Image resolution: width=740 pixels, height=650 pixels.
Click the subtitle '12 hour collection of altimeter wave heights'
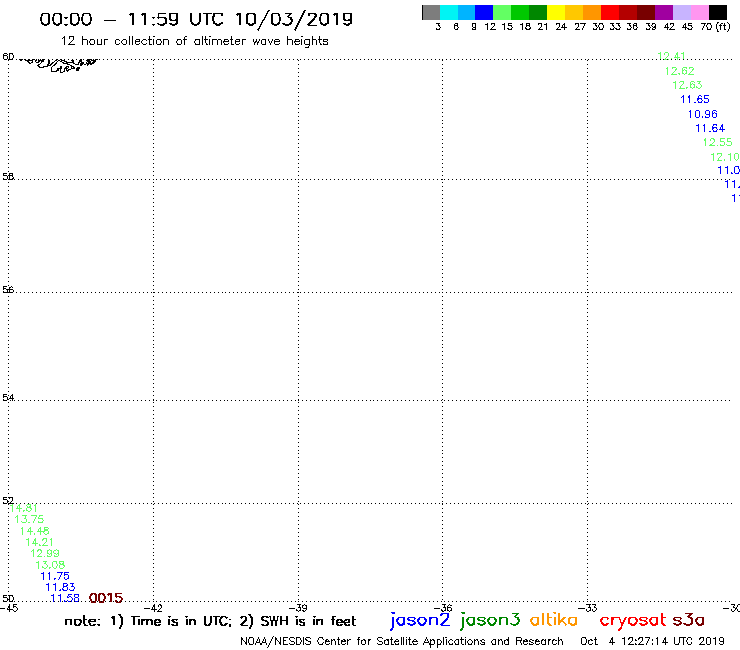(x=194, y=41)
